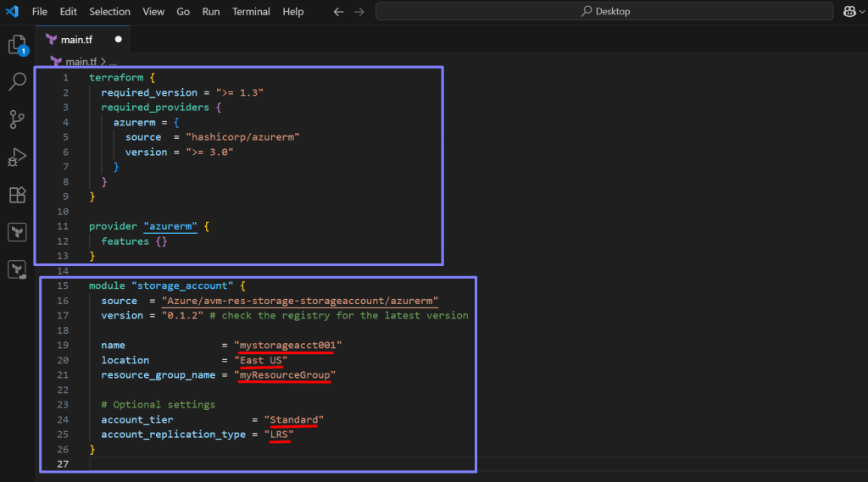Open the Terminal menu
Screen dimensions: 868x482
252,12
